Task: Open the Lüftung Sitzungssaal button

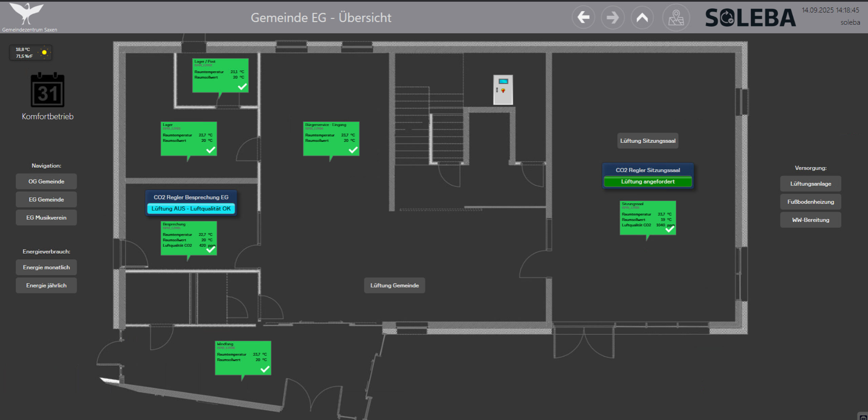Action: click(648, 141)
